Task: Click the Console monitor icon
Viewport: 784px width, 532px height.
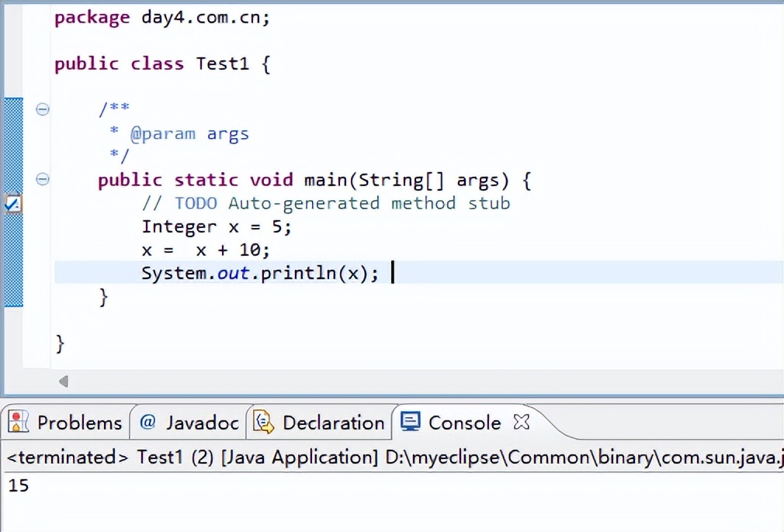Action: (x=411, y=422)
